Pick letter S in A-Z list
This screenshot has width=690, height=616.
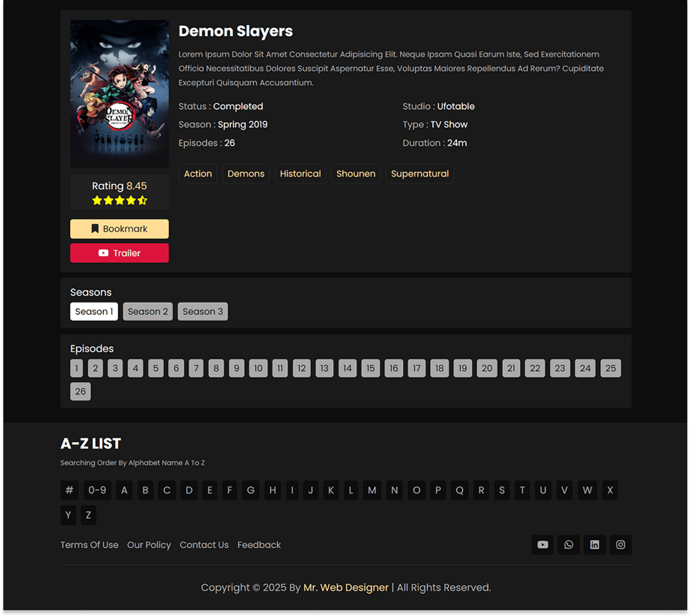[502, 491]
